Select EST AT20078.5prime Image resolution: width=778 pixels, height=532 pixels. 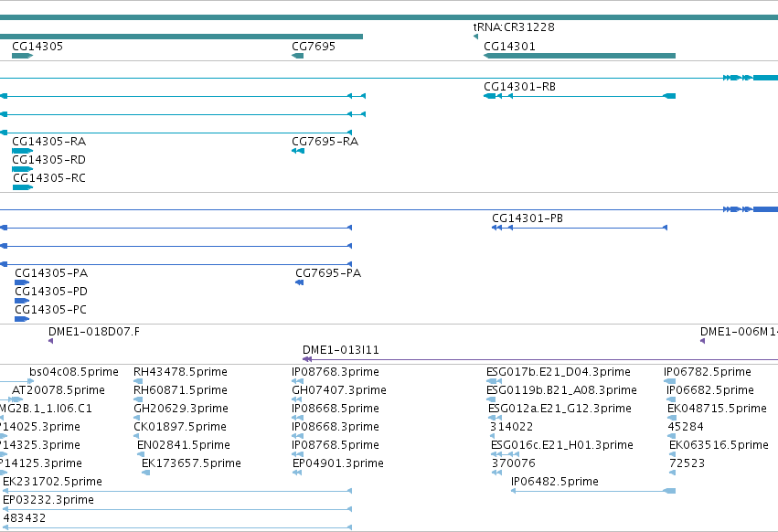(58, 390)
